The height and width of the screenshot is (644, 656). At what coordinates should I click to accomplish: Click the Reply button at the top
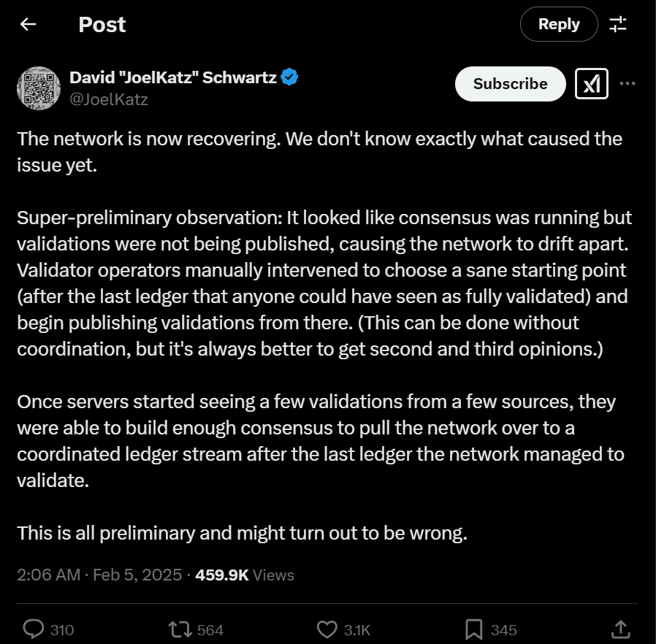(x=559, y=24)
